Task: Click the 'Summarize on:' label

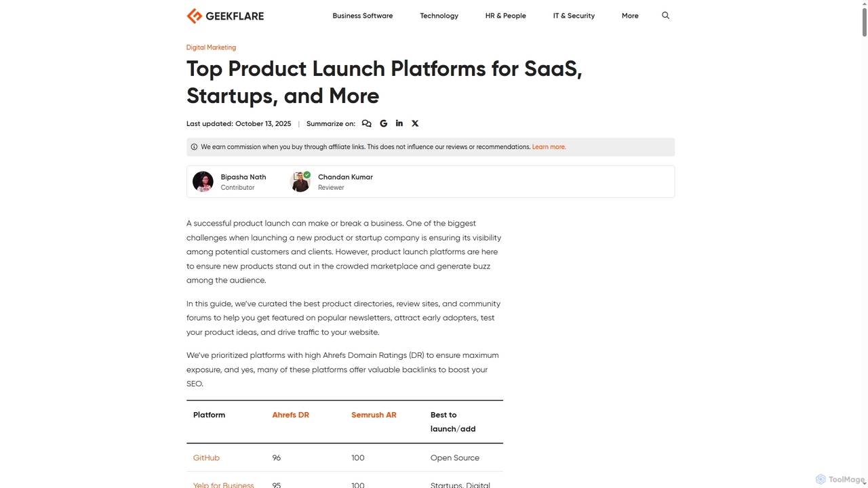Action: click(331, 123)
